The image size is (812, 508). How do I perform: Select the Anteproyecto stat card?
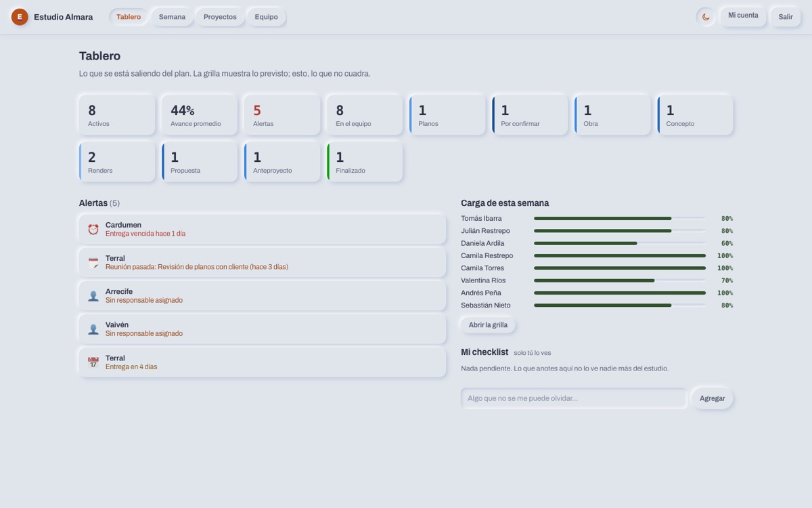[282, 162]
